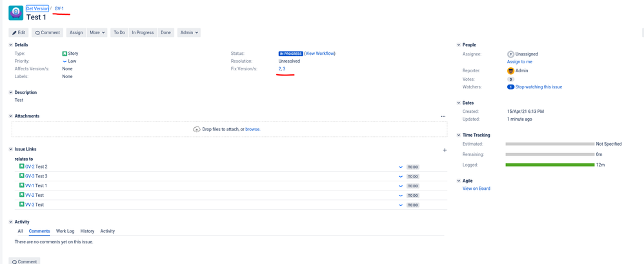Click the Low priority arrow icon in Details
The height and width of the screenshot is (264, 644).
pyautogui.click(x=65, y=61)
